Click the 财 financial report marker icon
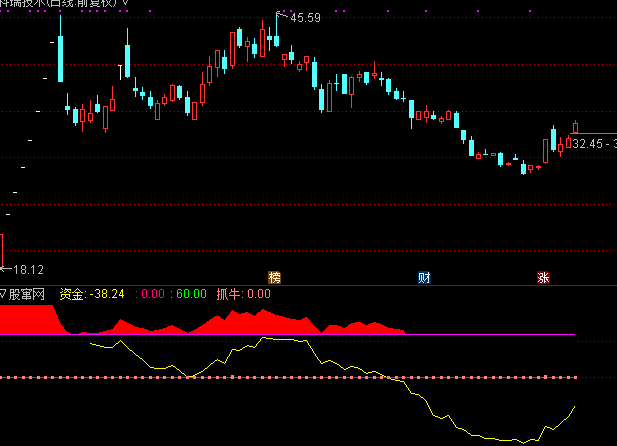Screen dimensions: 617x446 424,278
